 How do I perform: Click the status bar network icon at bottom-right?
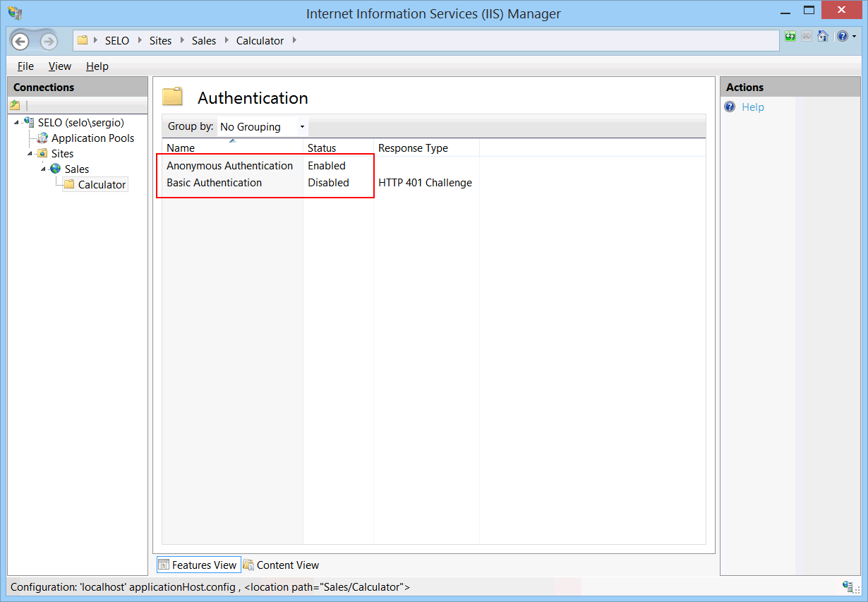click(x=848, y=586)
